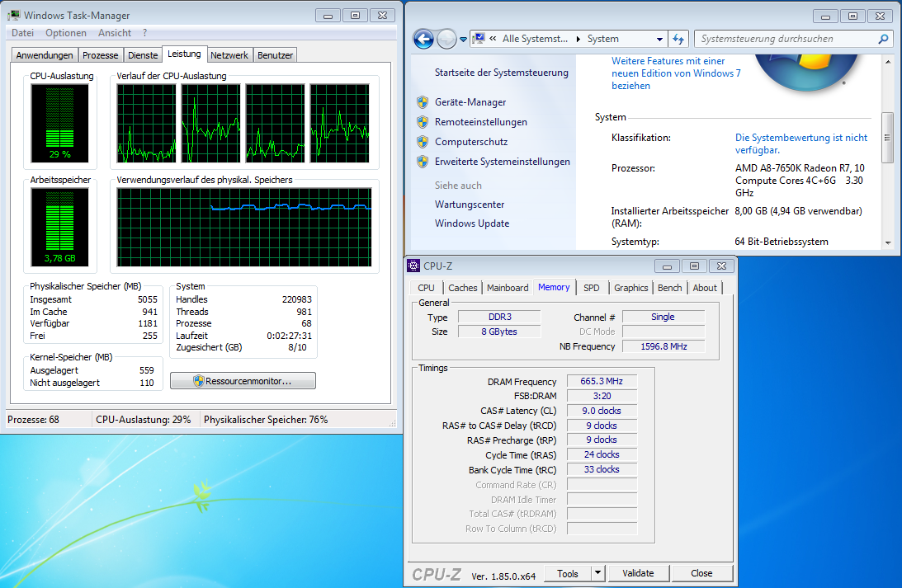Open the Ansicht menu
Screen dimensions: 902x588
click(115, 33)
